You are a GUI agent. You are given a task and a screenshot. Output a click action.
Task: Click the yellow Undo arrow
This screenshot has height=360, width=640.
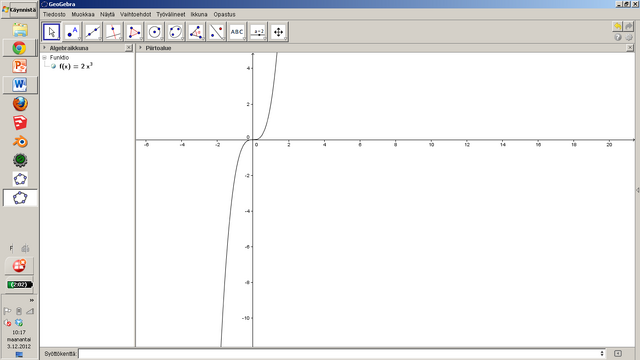pos(618,27)
